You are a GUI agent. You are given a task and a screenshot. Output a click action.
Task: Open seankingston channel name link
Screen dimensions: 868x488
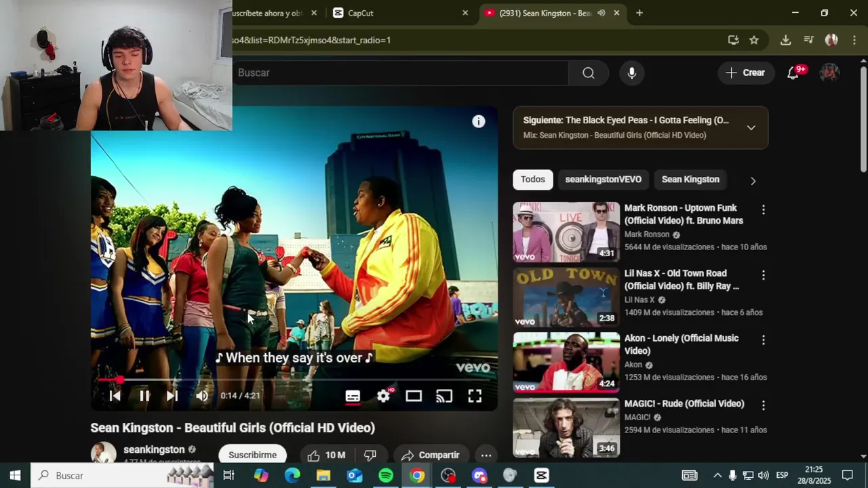(x=154, y=449)
